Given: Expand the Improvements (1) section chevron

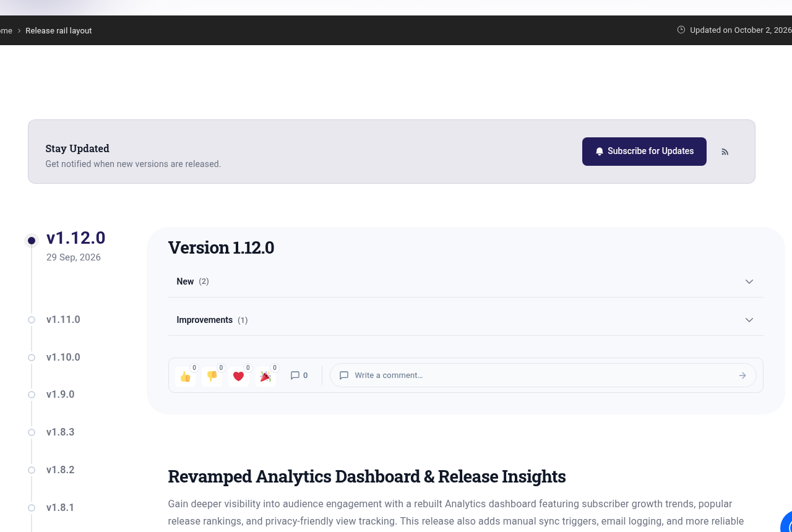Looking at the screenshot, I should 749,320.
